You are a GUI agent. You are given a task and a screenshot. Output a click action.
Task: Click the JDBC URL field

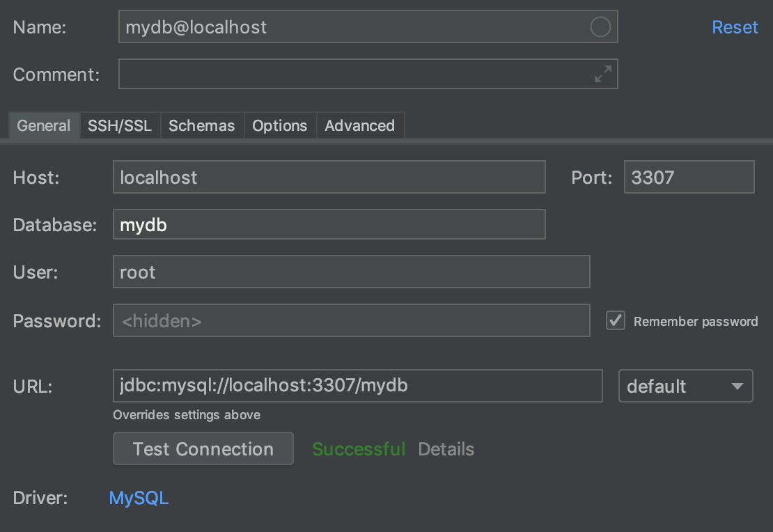coord(357,386)
